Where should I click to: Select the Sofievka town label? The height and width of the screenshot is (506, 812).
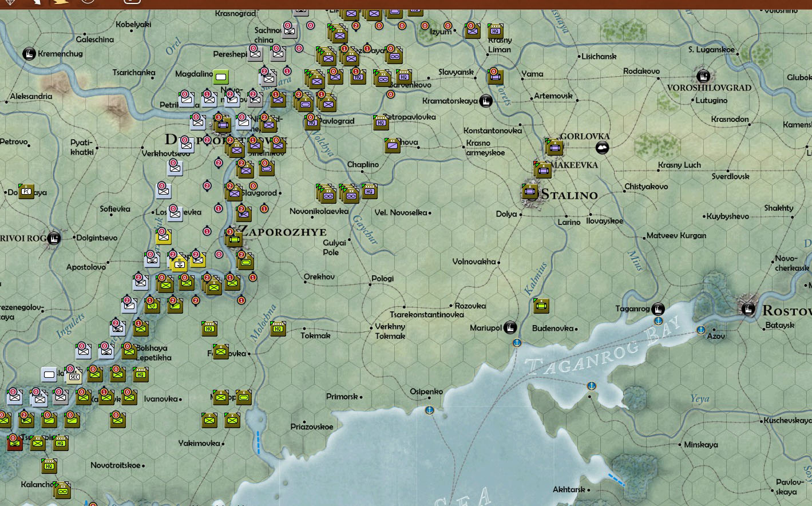click(115, 209)
